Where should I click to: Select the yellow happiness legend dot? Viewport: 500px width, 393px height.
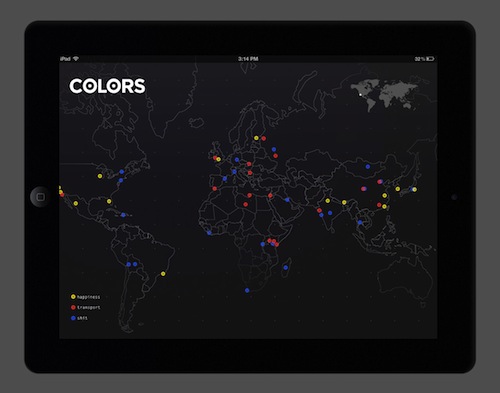pos(73,297)
